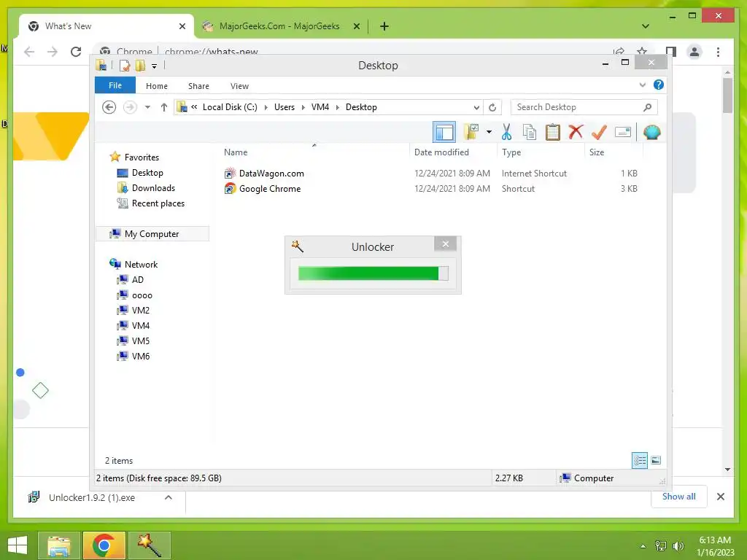Select the Google Chrome shortcut file

click(270, 189)
